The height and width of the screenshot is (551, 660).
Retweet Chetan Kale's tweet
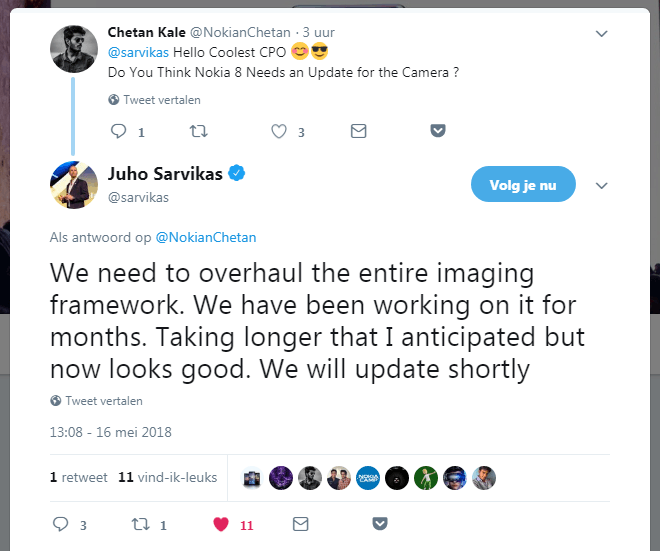tap(199, 131)
